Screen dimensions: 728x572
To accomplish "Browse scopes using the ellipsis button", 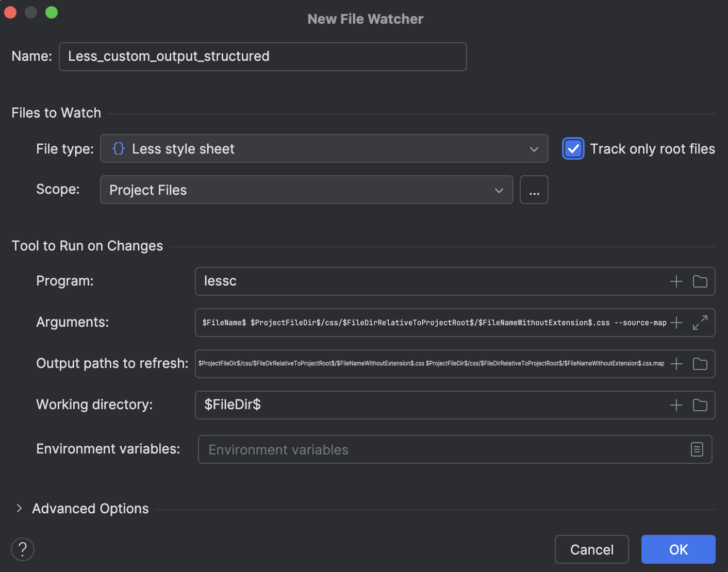I will coord(534,190).
